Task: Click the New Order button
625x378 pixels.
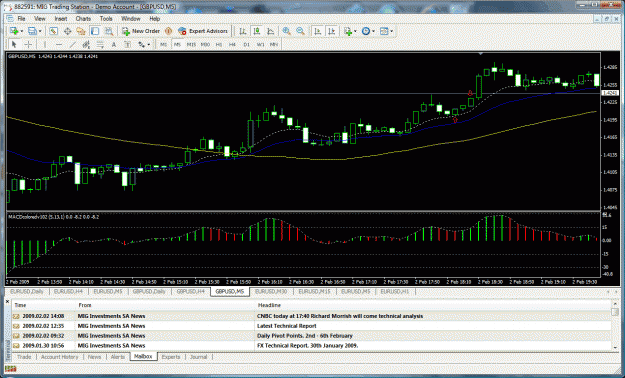Action: [141, 31]
